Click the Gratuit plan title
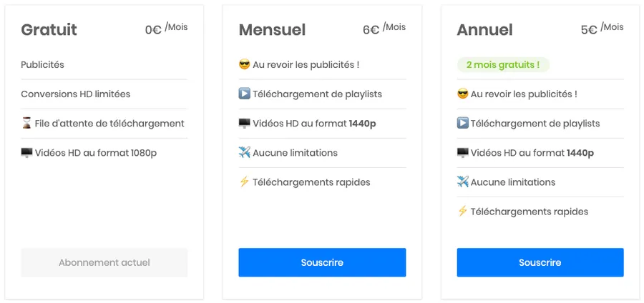 49,29
